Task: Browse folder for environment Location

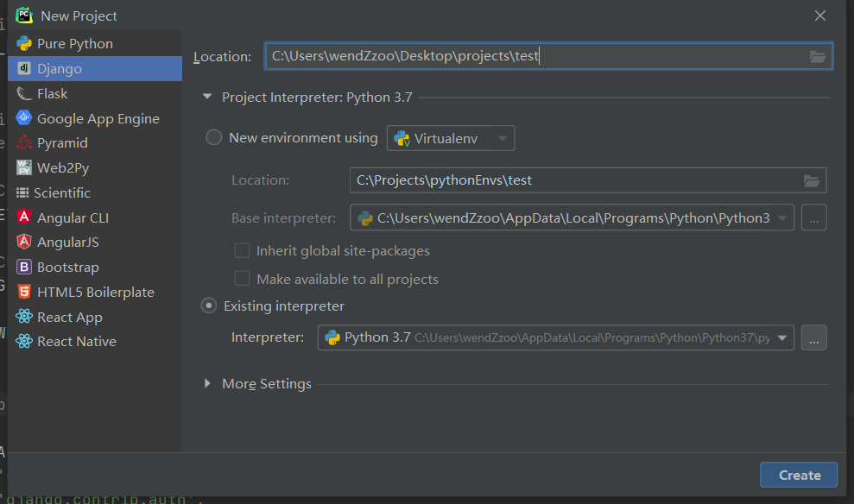Action: (x=812, y=180)
